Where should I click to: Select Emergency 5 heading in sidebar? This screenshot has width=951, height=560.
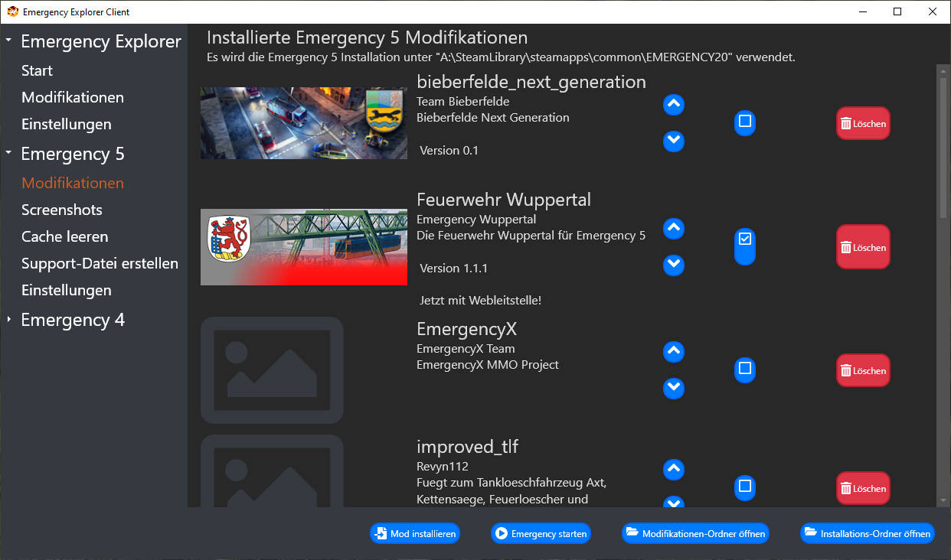(x=73, y=154)
